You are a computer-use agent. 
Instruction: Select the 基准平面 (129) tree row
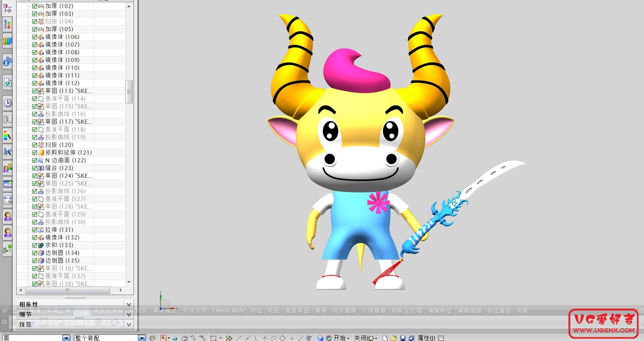click(71, 214)
